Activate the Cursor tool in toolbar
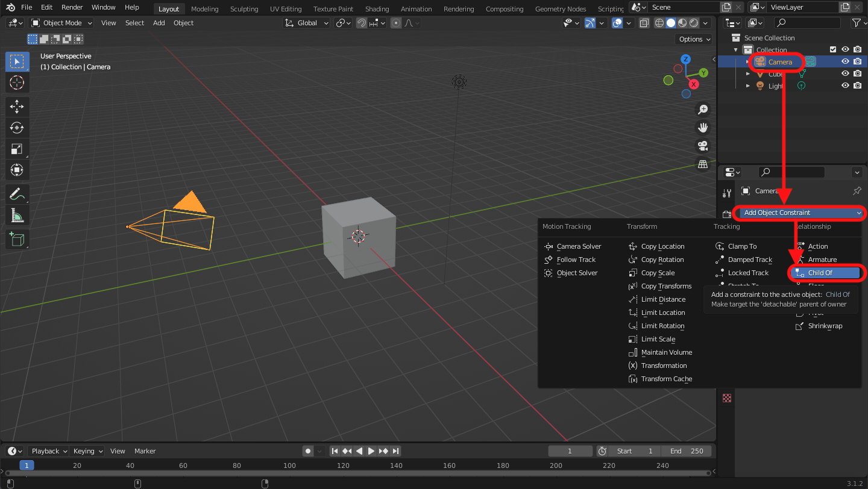This screenshot has width=868, height=489. pyautogui.click(x=17, y=83)
